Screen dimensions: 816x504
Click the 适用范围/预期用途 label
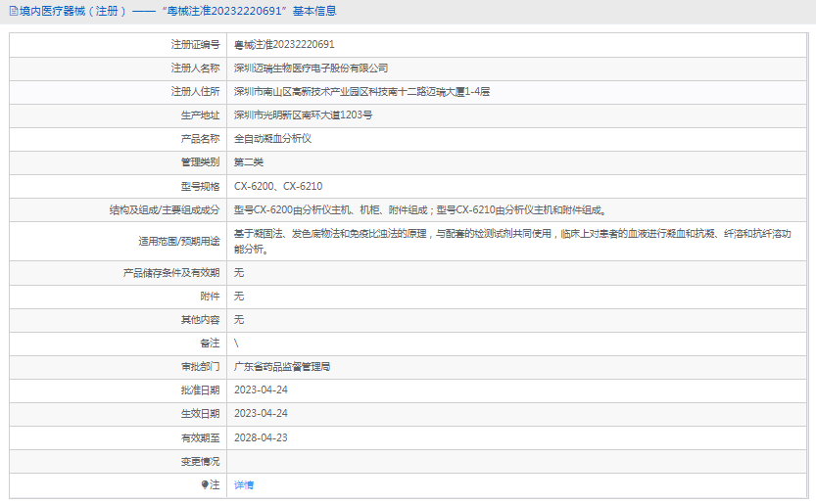click(x=179, y=242)
